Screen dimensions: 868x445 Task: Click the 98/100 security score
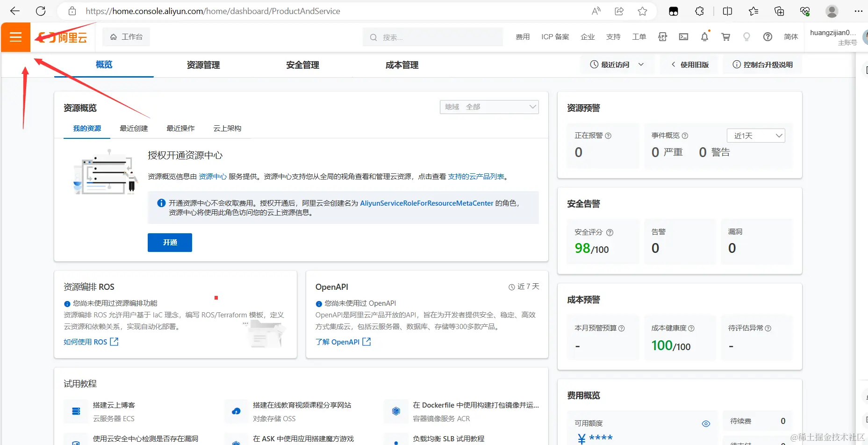592,248
